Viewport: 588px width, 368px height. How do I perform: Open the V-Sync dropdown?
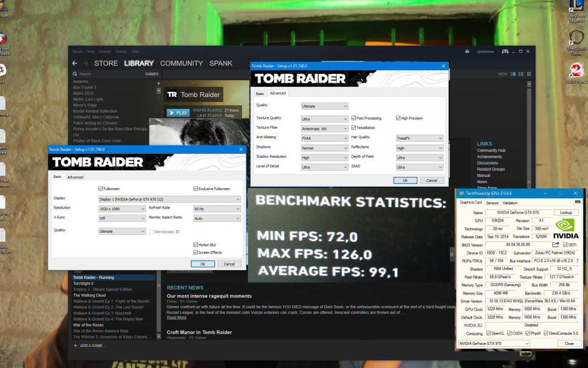(122, 218)
